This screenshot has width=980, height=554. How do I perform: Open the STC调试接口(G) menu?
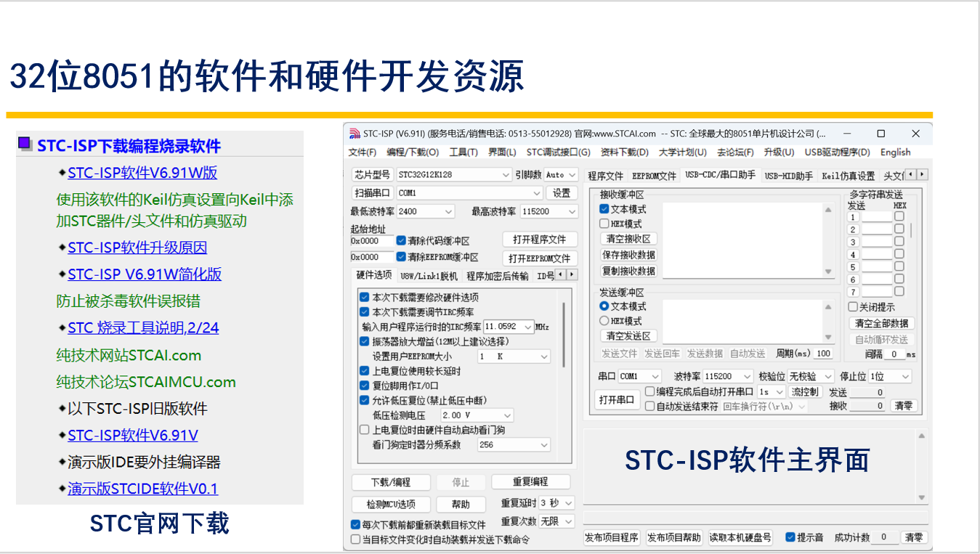point(559,152)
